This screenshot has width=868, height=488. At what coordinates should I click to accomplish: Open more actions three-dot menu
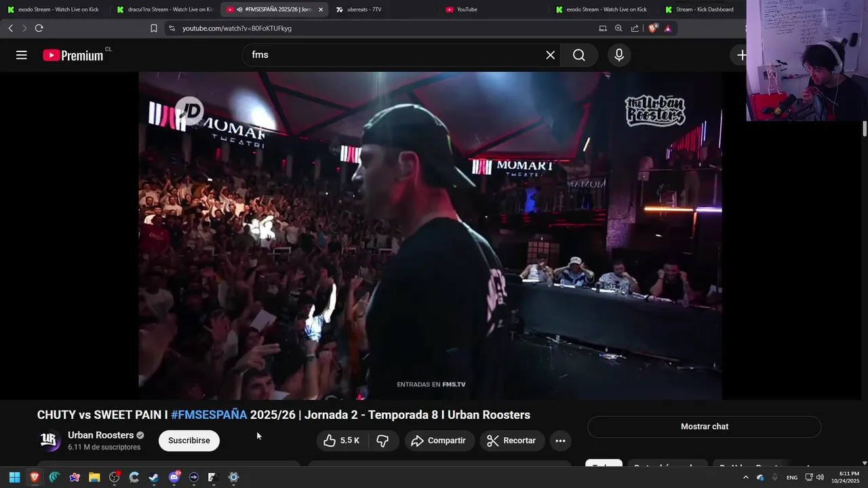[560, 441]
